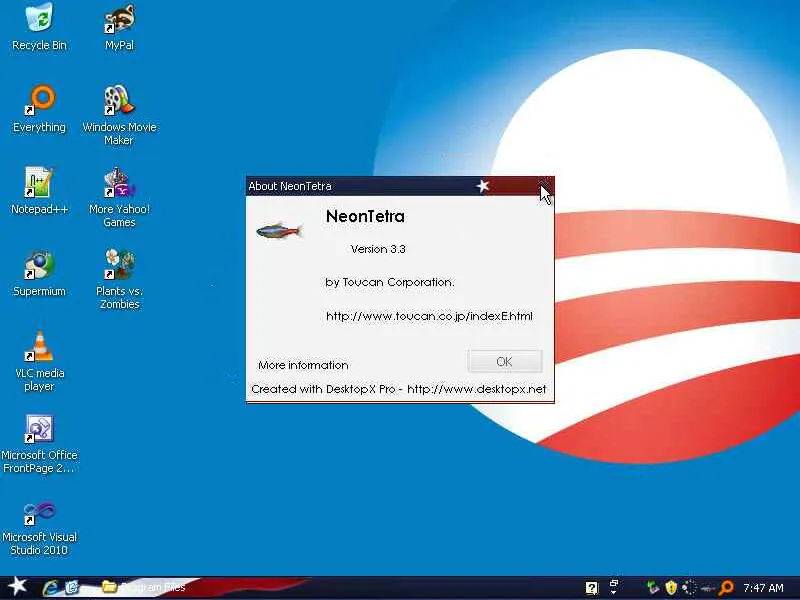
Task: Select the Everything search shortcut on desktop
Action: coord(39,108)
